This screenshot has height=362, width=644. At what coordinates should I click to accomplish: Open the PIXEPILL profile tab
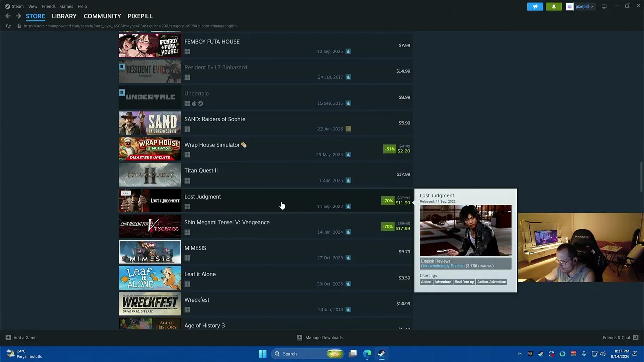[x=140, y=16]
